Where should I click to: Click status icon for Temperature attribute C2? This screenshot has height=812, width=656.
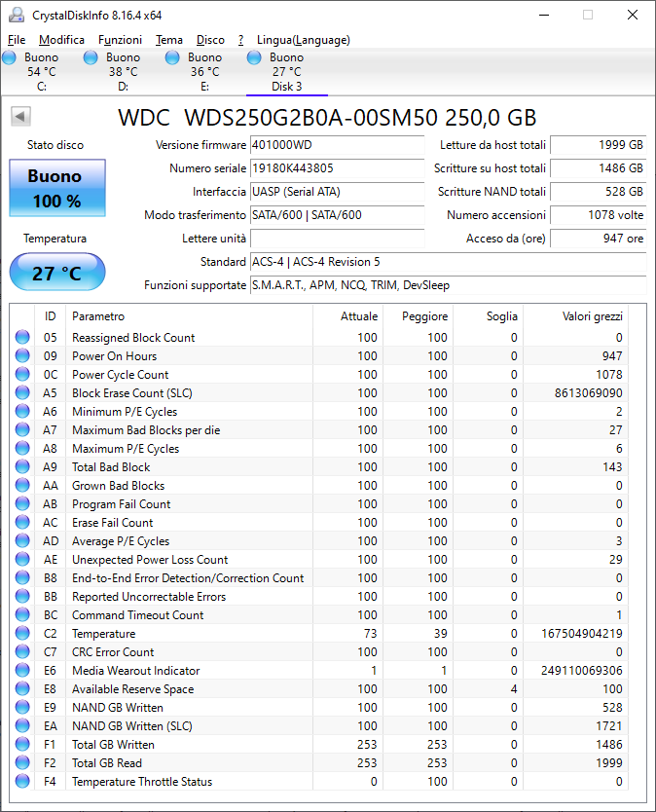click(22, 633)
